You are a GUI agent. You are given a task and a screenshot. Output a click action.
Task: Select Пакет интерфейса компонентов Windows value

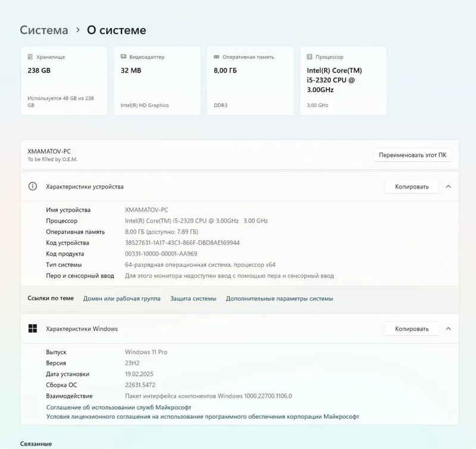[208, 396]
